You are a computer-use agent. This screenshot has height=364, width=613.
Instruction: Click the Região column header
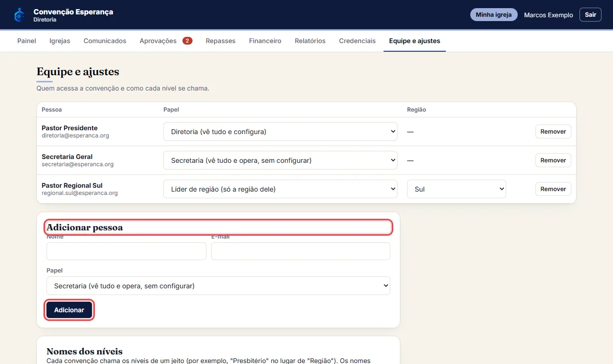[417, 110]
